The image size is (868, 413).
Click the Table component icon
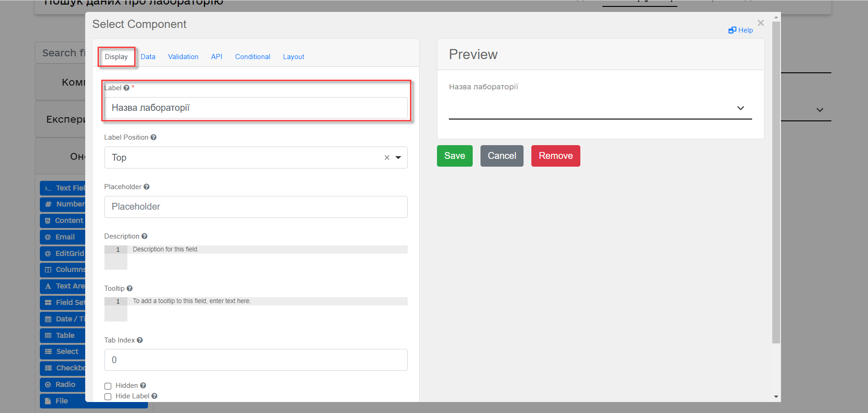[48, 336]
